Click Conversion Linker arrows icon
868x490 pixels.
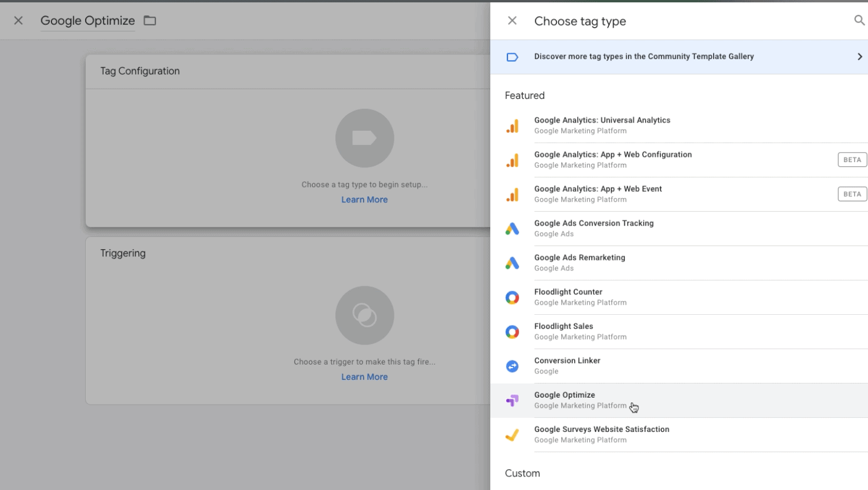click(512, 366)
